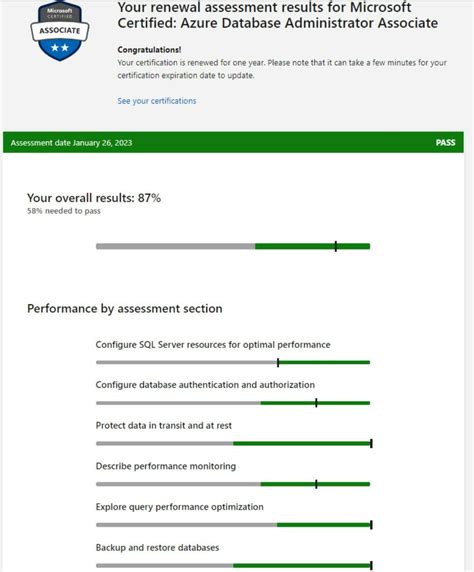Click the Microsoft Certified Associate badge icon
Image resolution: width=474 pixels, height=572 pixels.
pyautogui.click(x=60, y=31)
